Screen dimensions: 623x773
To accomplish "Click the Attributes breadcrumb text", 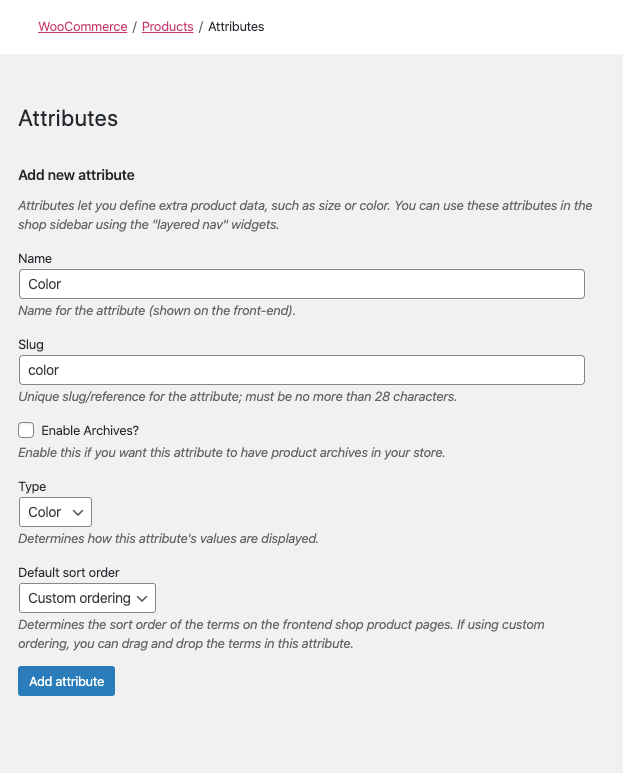I will pyautogui.click(x=236, y=27).
